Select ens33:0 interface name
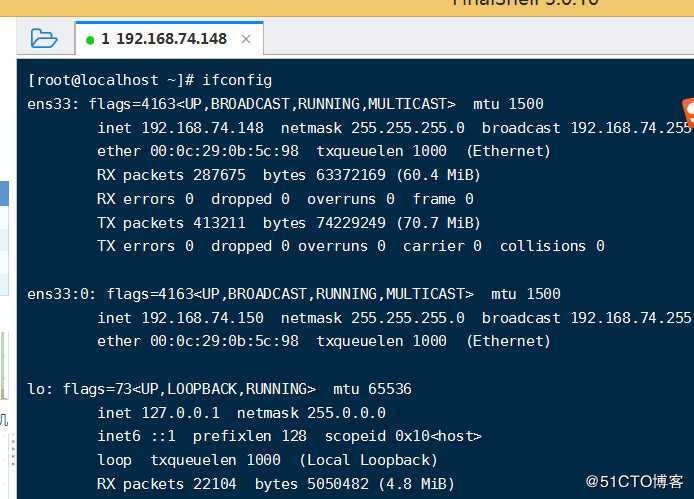Viewport: 694px width, 499px height. (61, 294)
